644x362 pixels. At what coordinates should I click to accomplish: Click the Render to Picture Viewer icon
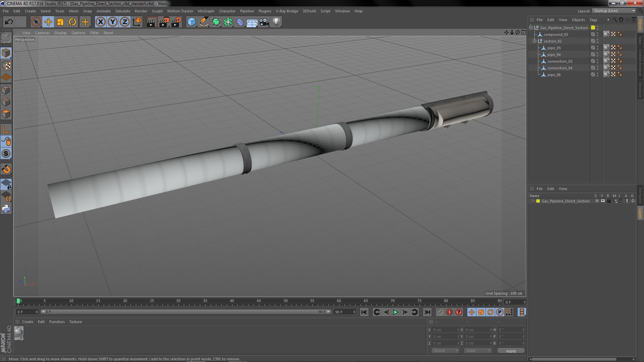click(x=164, y=22)
